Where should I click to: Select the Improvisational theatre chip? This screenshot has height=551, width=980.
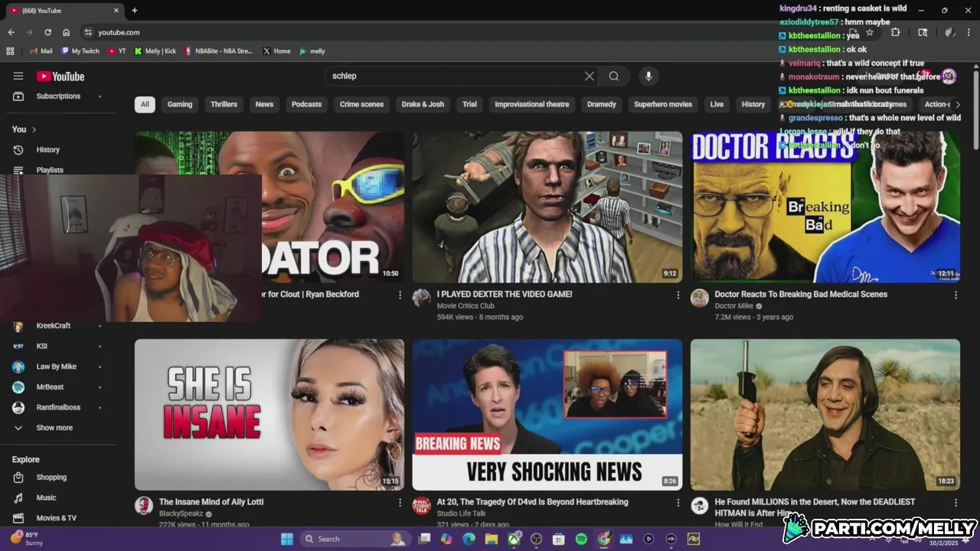[532, 104]
